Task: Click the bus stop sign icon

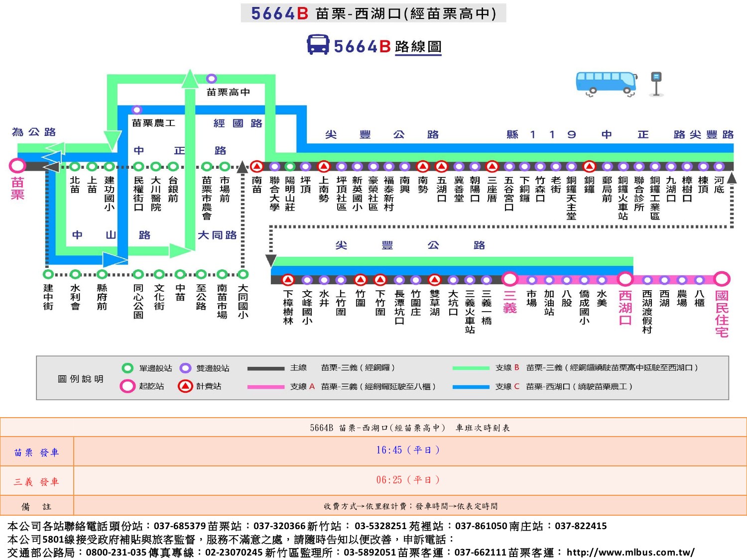Action: tap(656, 83)
